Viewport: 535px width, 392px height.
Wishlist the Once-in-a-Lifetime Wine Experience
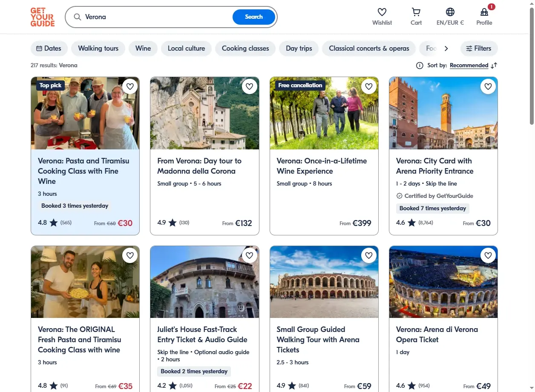click(x=369, y=86)
